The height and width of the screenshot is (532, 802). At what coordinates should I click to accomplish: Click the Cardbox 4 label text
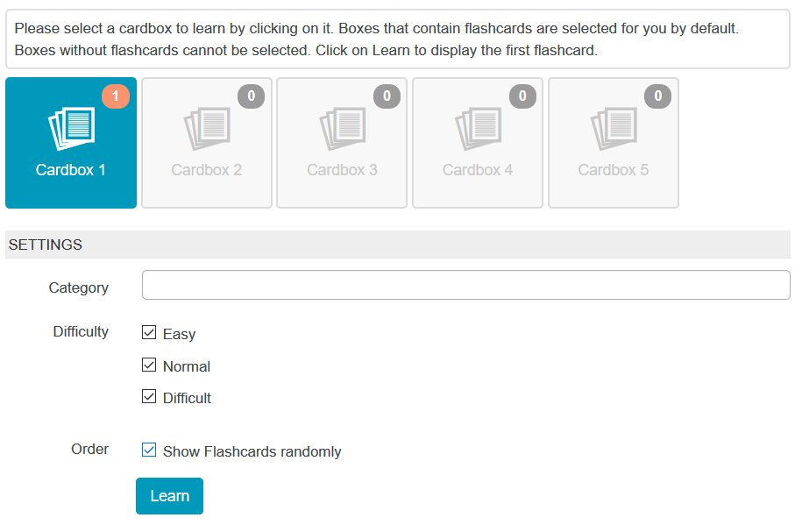click(478, 169)
